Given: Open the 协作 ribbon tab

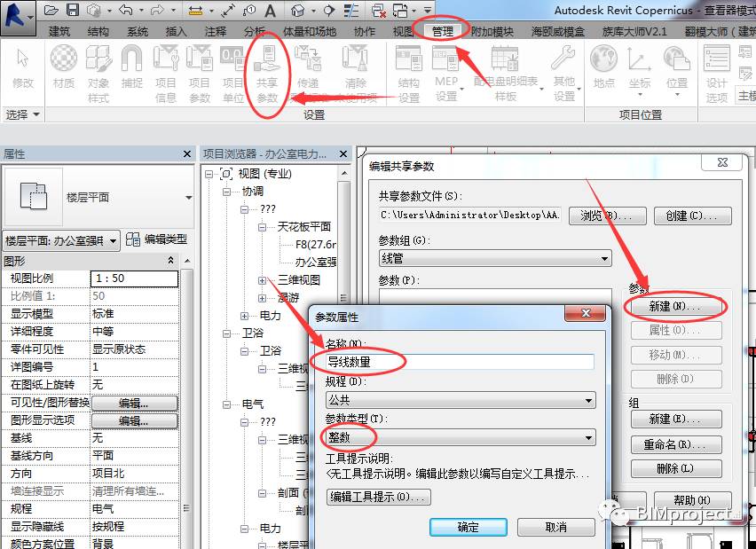Looking at the screenshot, I should pos(365,31).
